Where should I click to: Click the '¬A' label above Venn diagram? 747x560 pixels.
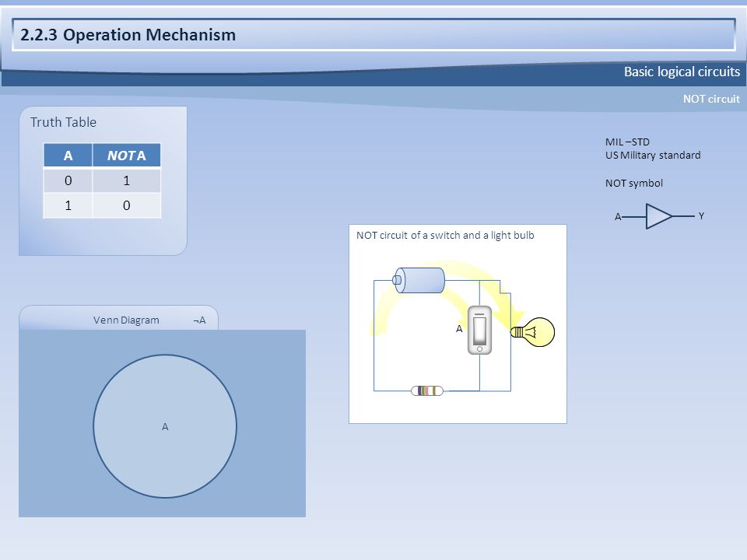coord(200,320)
